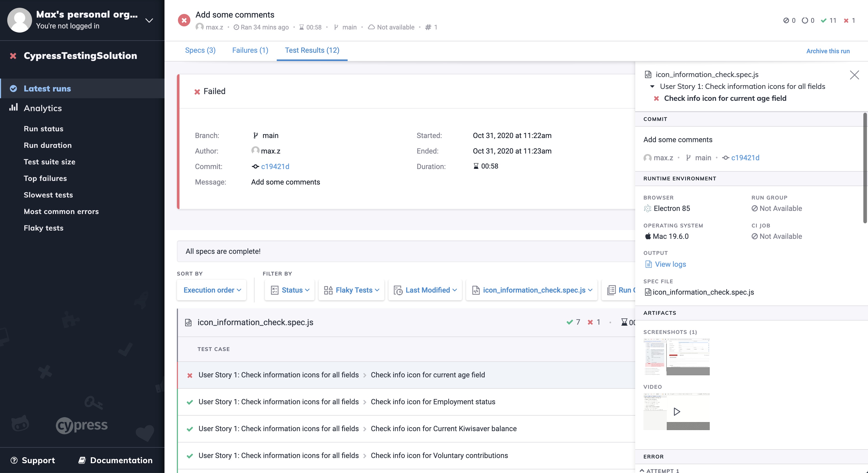The width and height of the screenshot is (868, 473).
Task: Click the green check in the Employment status row
Action: (x=190, y=402)
